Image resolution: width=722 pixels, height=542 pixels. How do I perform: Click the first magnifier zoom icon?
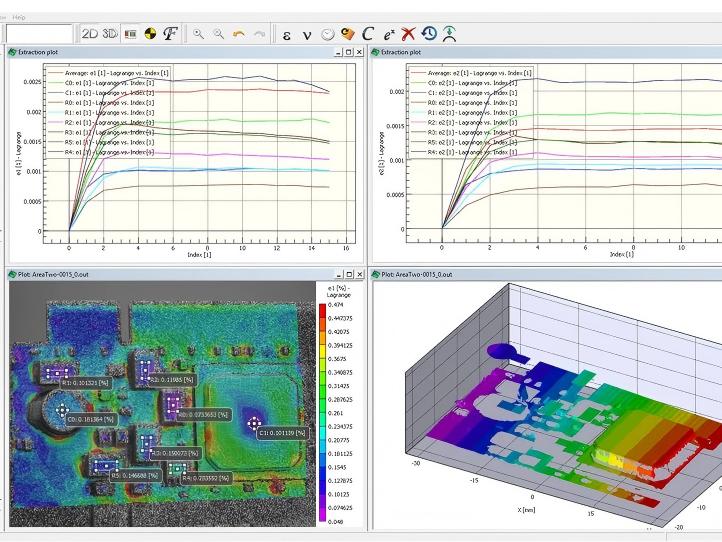(x=199, y=34)
